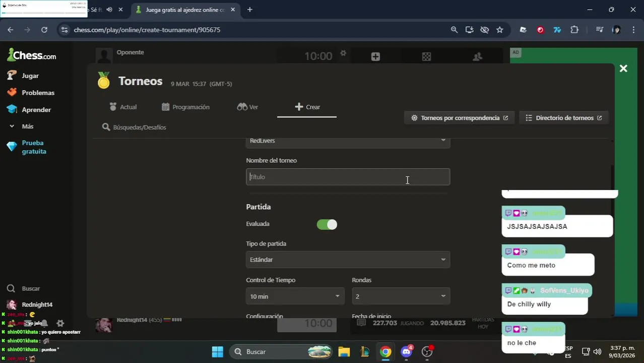
Task: Open Aprender in the sidebar
Action: [29, 109]
